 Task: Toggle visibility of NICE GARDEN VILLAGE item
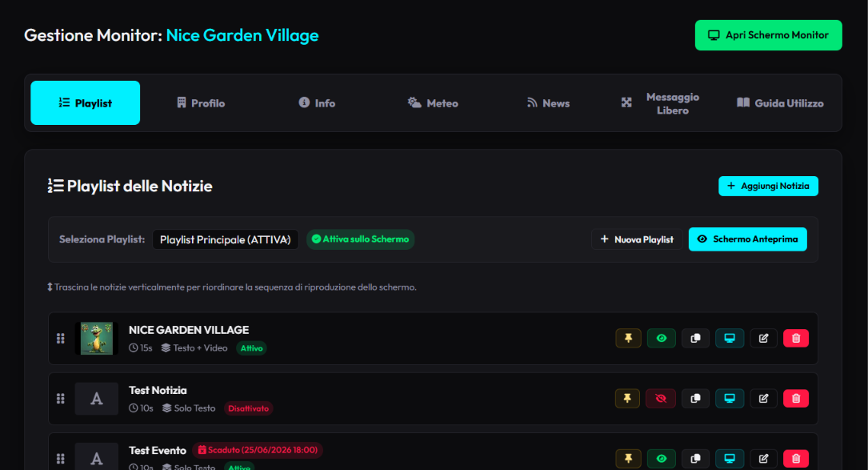click(x=661, y=338)
